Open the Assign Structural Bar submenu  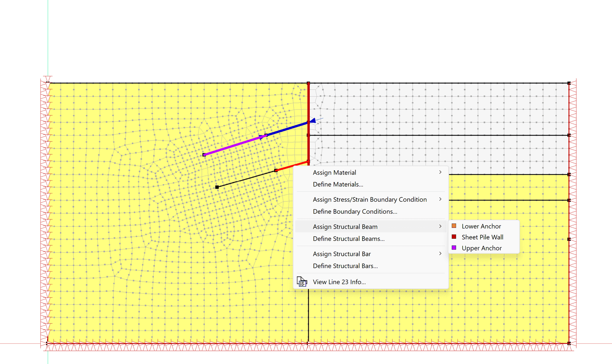click(x=371, y=254)
